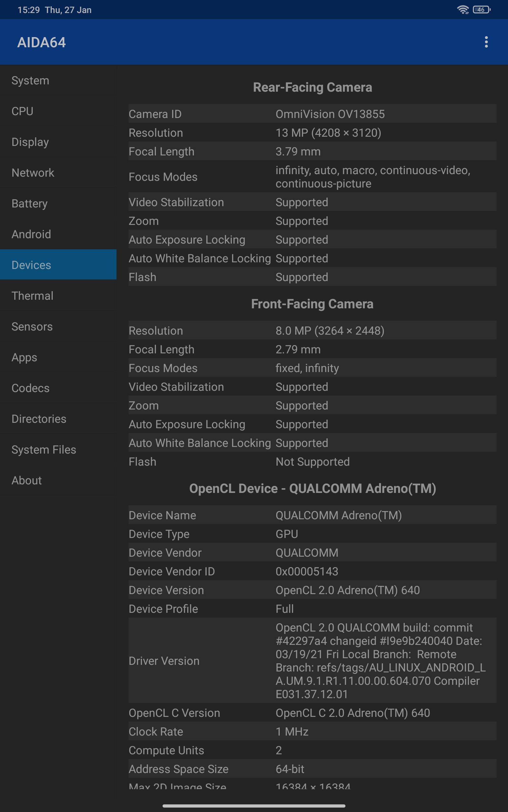This screenshot has width=508, height=812.
Task: Open the three-dot overflow menu
Action: (486, 42)
